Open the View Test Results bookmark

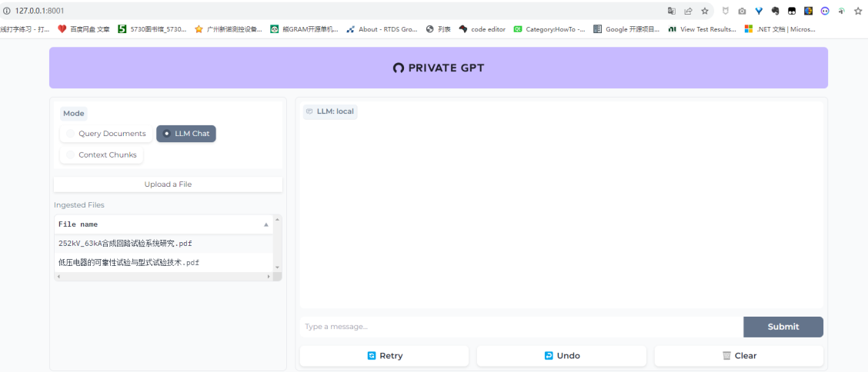point(703,29)
